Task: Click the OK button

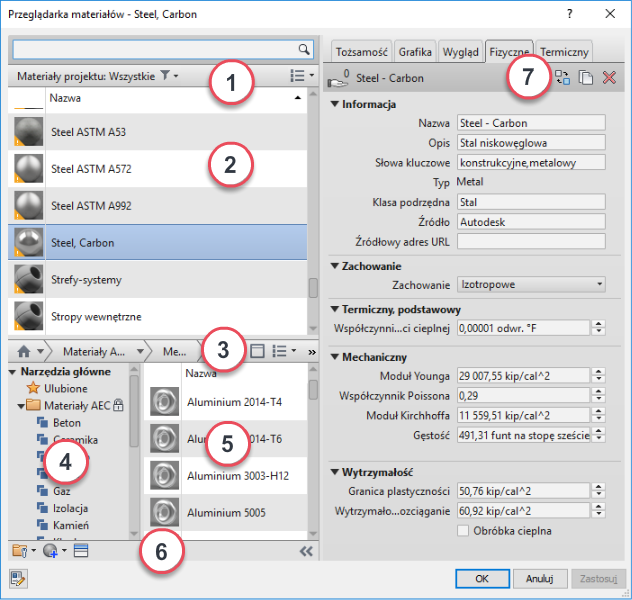Action: [482, 579]
